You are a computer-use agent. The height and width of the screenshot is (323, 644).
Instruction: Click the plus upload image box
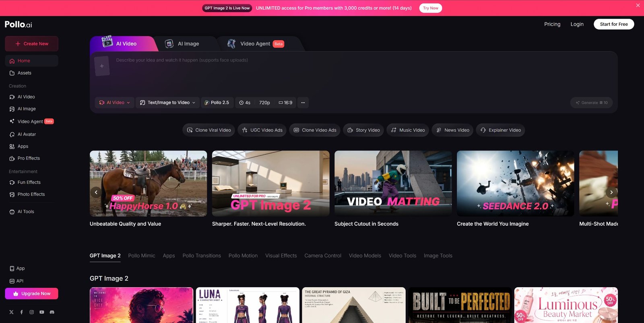[102, 66]
